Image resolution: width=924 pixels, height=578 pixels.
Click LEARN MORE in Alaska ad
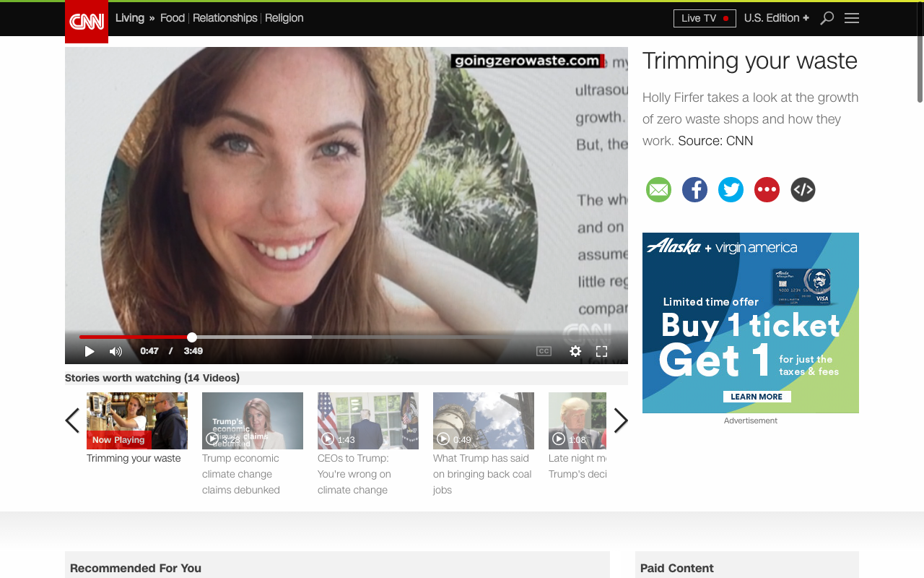tap(757, 397)
